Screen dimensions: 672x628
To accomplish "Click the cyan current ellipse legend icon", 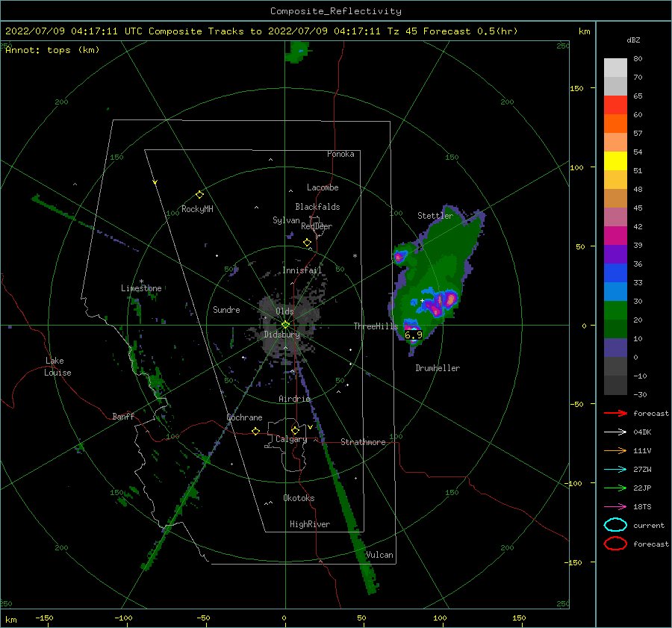I will pos(615,525).
